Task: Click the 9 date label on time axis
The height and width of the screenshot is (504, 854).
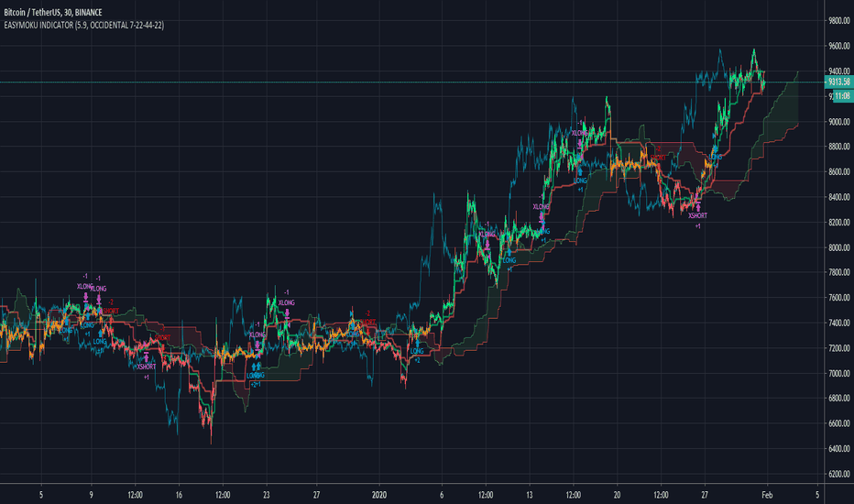Action: tap(91, 495)
